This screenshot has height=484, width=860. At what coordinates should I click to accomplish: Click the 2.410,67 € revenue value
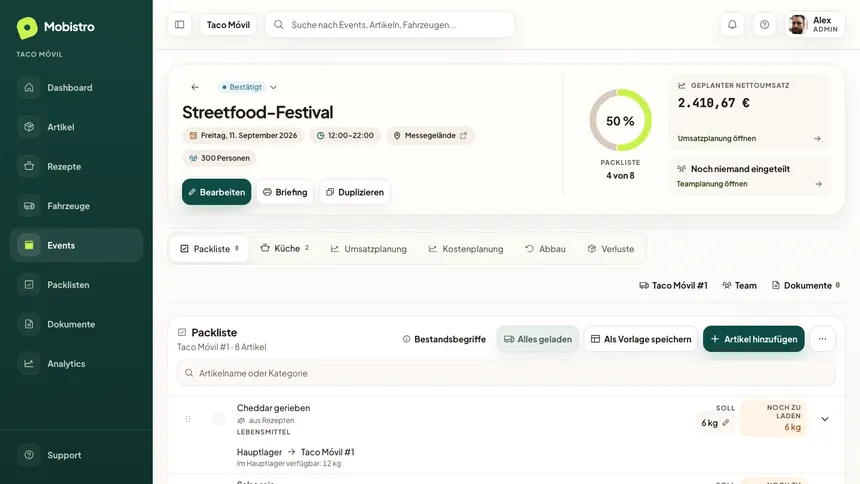(714, 103)
